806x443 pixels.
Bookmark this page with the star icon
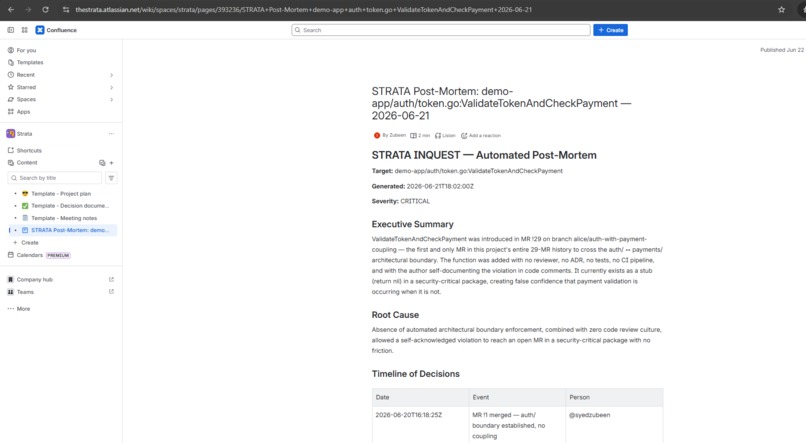(781, 9)
